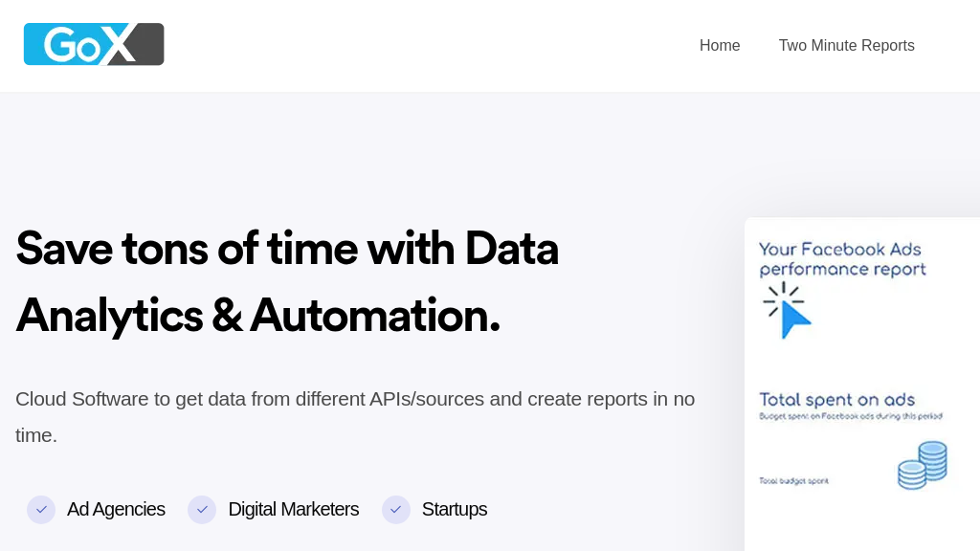Click the checkmark icon beside Startups
The height and width of the screenshot is (551, 980).
(x=396, y=510)
